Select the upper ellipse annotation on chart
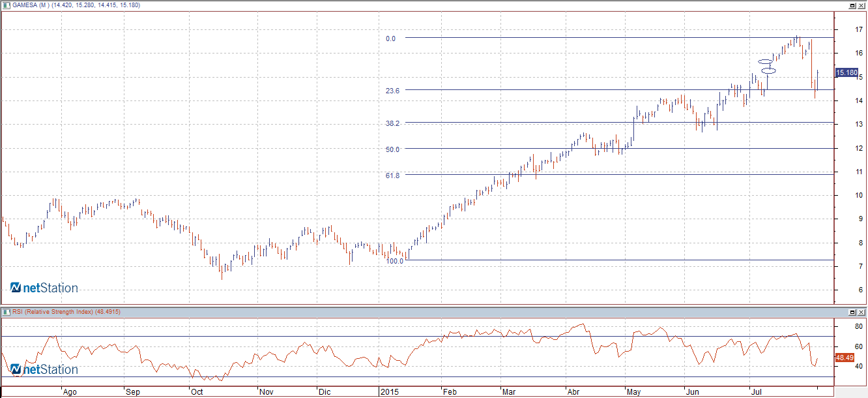Image resolution: width=868 pixels, height=398 pixels. pyautogui.click(x=765, y=61)
